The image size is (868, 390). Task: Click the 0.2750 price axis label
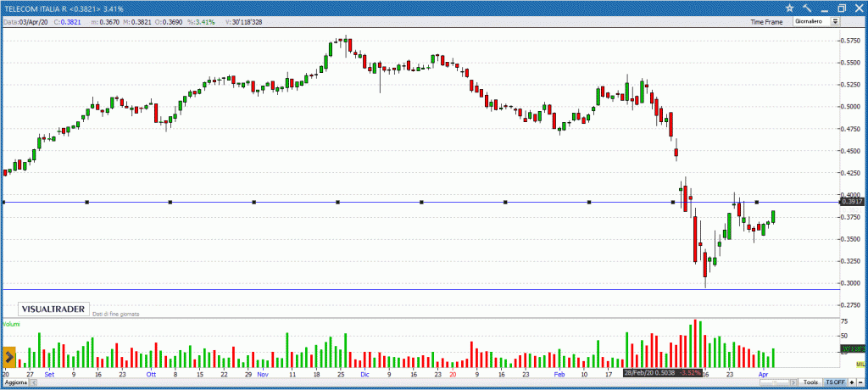[851, 305]
